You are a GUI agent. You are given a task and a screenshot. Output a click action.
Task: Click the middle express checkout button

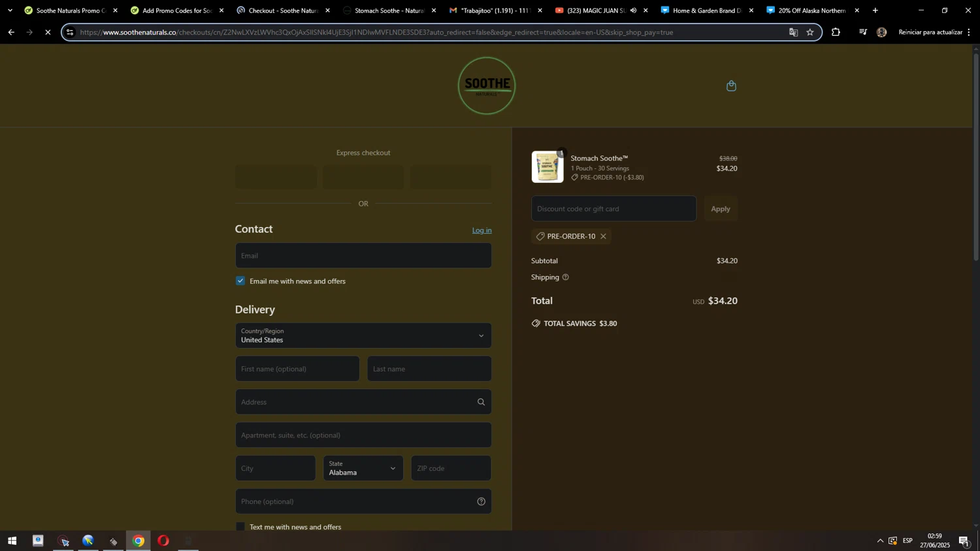point(363,177)
